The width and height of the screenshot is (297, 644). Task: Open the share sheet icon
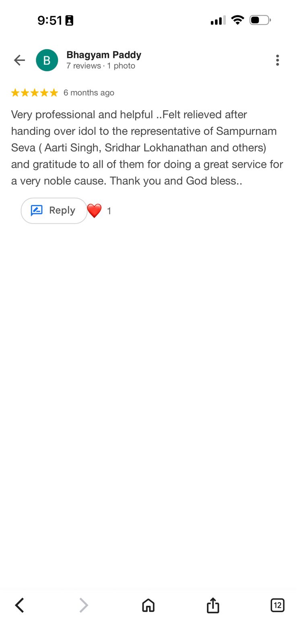(x=213, y=605)
